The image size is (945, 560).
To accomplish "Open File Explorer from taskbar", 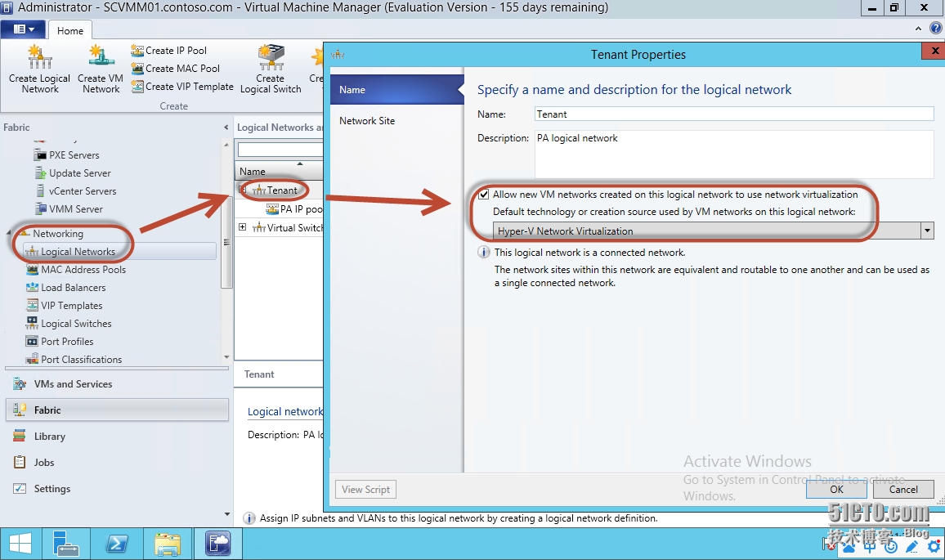I will click(x=168, y=544).
